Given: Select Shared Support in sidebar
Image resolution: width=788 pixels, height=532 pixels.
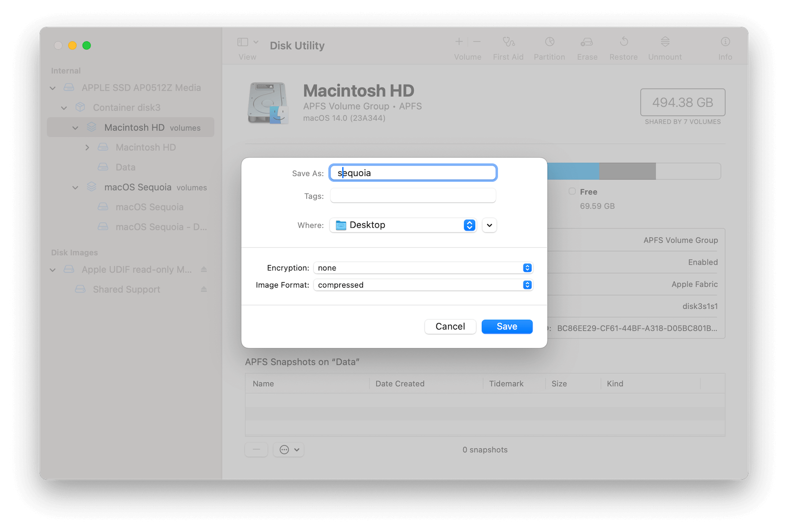Looking at the screenshot, I should coord(131,290).
